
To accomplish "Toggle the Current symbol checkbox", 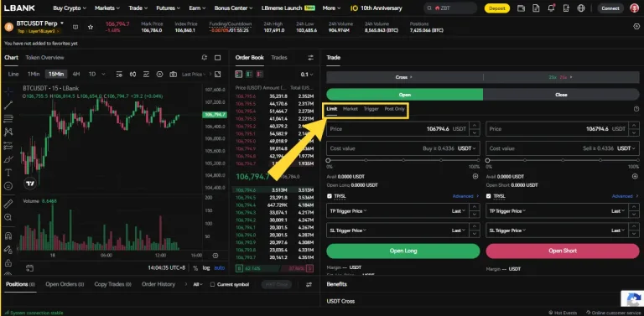I will pos(212,284).
